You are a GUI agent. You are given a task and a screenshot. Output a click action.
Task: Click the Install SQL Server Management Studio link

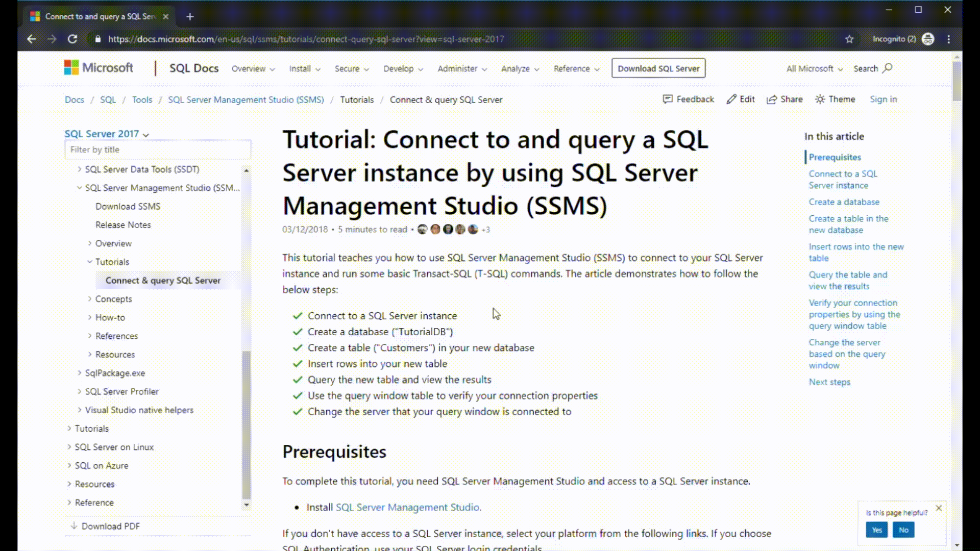tap(407, 507)
